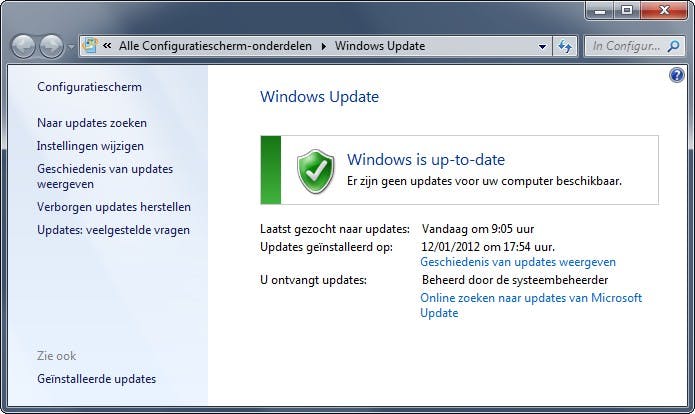Expand the breadcrumb arrow before Windows Update
This screenshot has height=414, width=695.
tap(324, 46)
